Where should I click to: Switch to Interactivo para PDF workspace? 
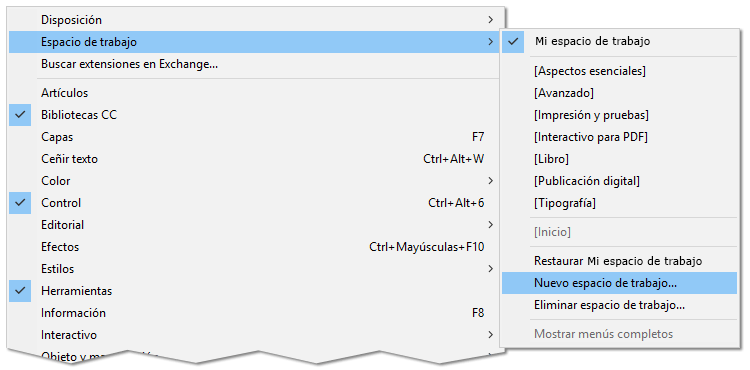pyautogui.click(x=619, y=137)
